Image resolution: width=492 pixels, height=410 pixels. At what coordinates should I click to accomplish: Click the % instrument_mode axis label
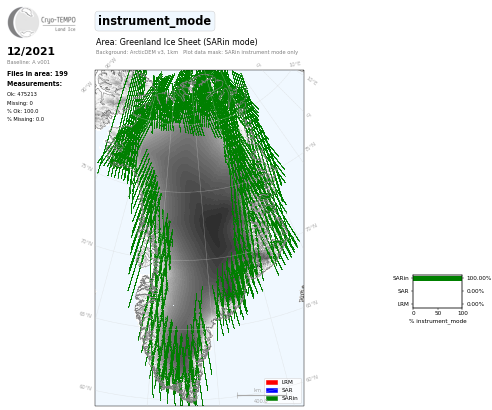tap(438, 321)
